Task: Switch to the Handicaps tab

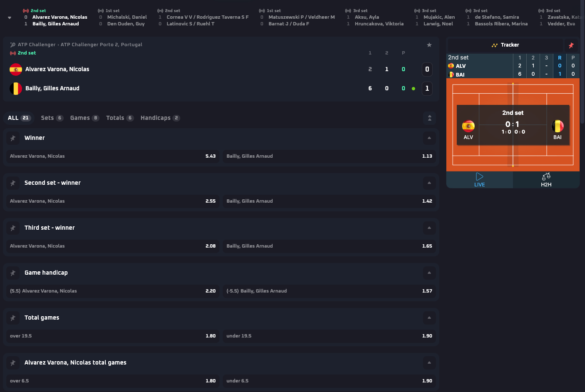Action: (x=160, y=118)
